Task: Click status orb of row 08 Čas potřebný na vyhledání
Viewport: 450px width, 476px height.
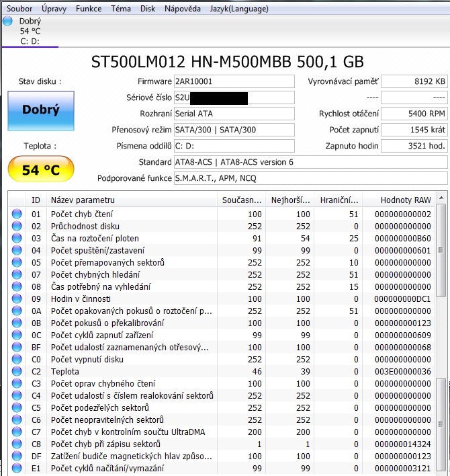Action: point(17,286)
